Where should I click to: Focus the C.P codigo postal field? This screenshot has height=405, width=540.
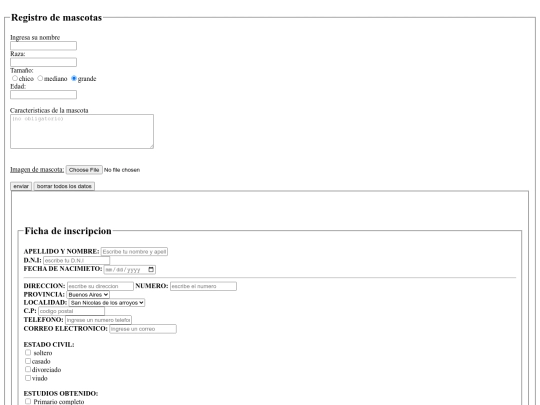coord(71,311)
